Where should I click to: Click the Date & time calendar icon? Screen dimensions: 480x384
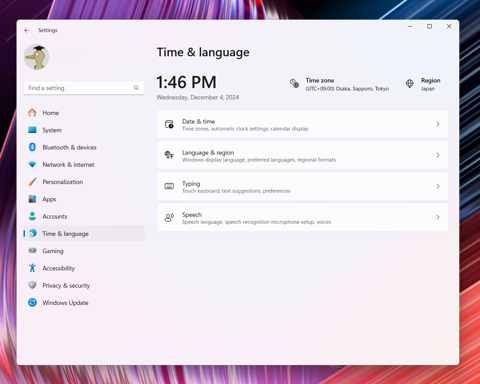[x=169, y=124]
